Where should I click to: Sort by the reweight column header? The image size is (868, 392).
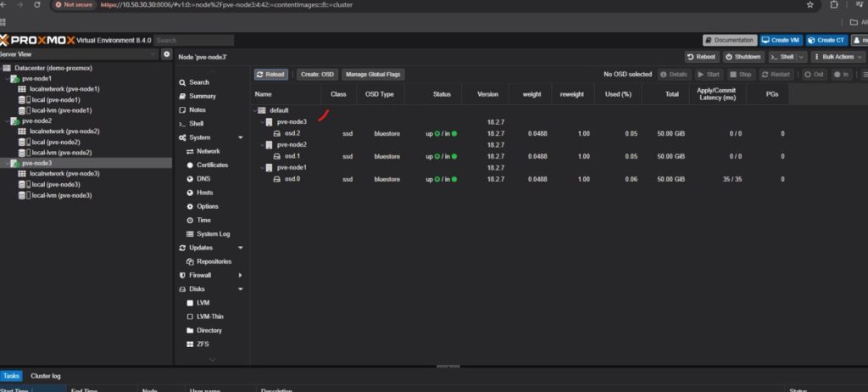pyautogui.click(x=572, y=94)
